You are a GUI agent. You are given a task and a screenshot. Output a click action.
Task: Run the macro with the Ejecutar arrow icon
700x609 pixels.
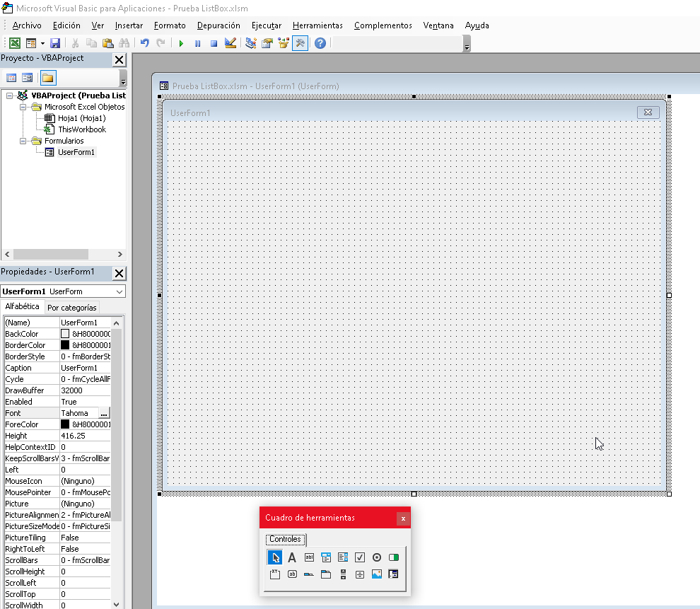pos(181,42)
